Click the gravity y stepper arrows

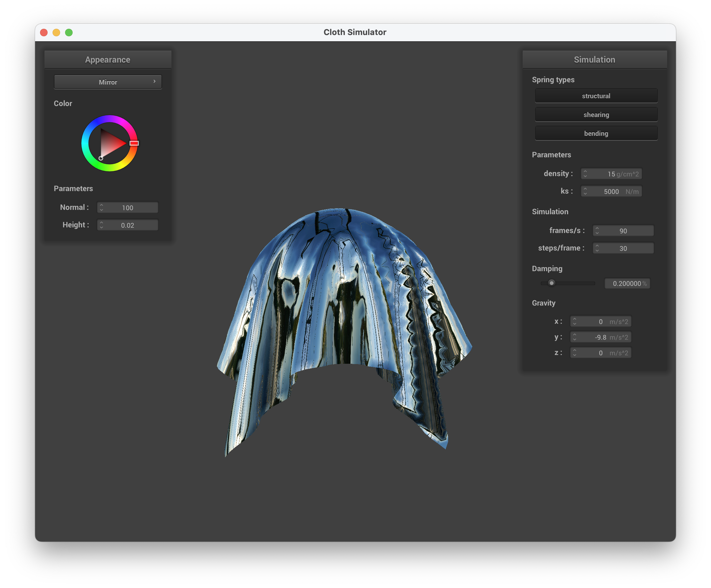[574, 337]
